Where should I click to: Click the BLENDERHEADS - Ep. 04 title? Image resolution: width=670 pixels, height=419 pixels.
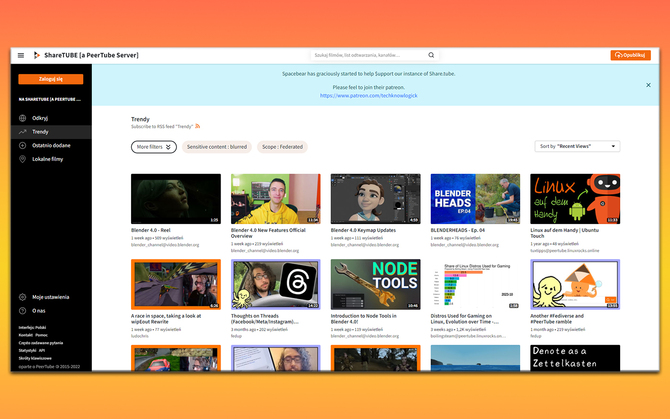(x=458, y=230)
